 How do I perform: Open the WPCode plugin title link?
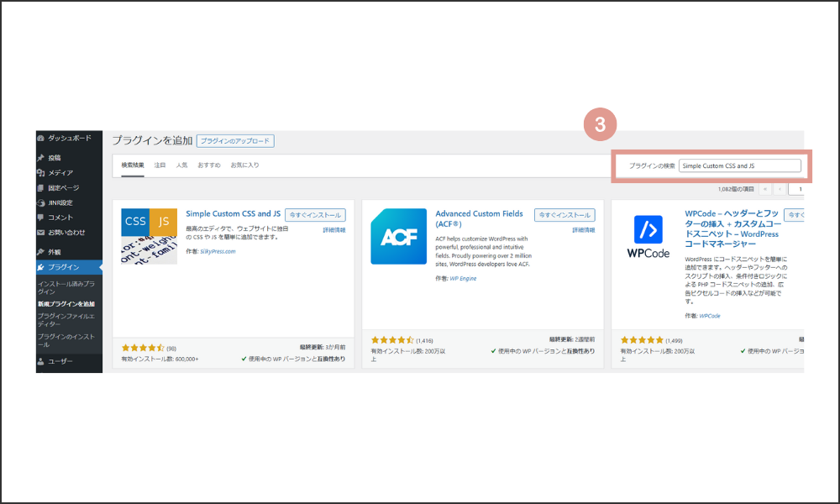[x=732, y=228]
